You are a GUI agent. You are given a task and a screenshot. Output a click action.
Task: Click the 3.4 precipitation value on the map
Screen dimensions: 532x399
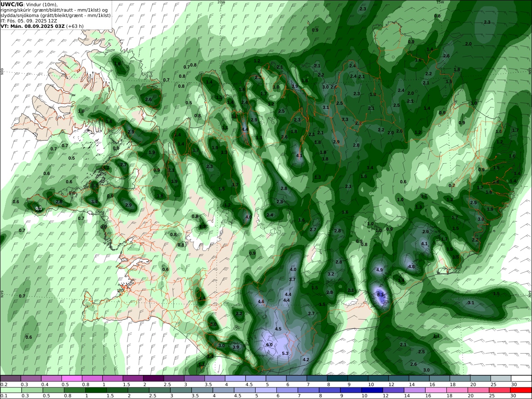[94, 202]
